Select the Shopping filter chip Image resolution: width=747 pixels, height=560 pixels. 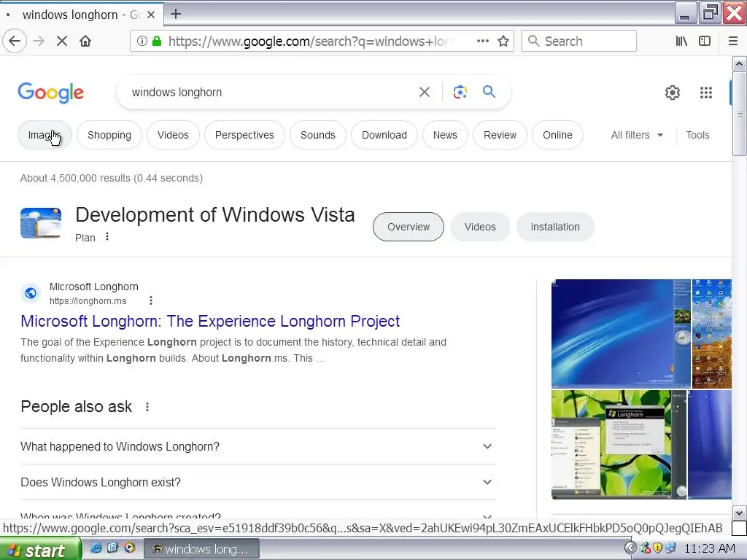click(109, 135)
